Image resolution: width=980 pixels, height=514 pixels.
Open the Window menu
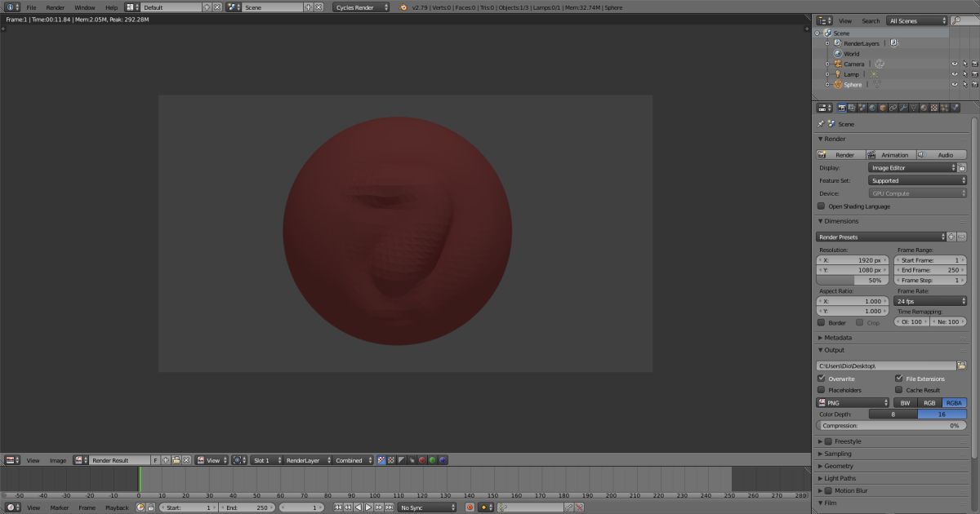click(x=85, y=7)
